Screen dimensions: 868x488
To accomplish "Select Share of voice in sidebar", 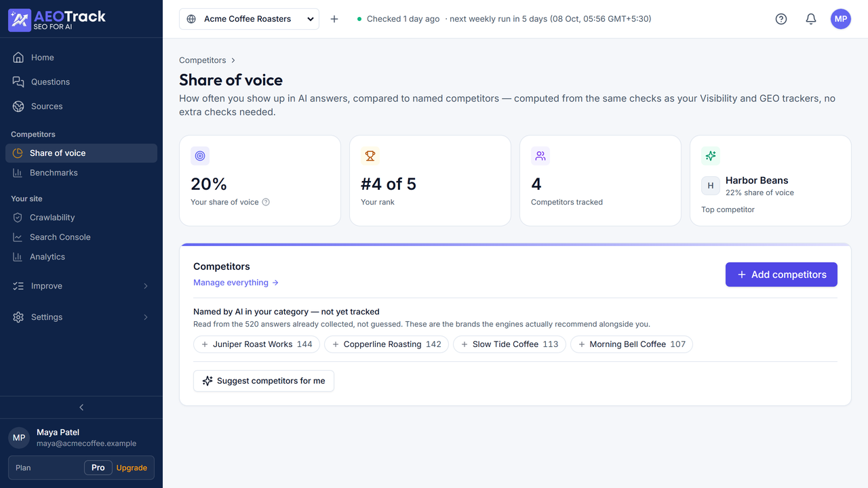I will coord(81,153).
